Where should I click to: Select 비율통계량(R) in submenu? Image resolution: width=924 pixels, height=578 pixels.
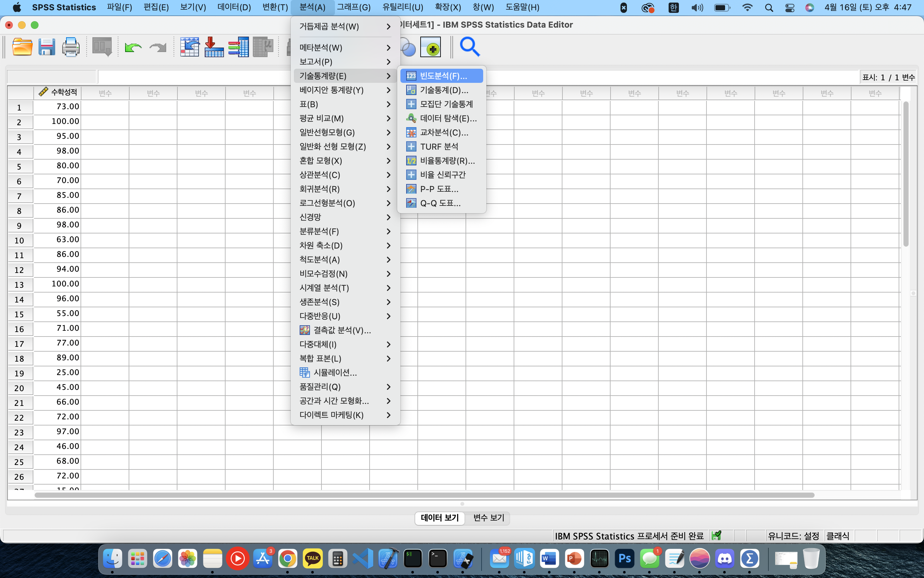tap(441, 161)
